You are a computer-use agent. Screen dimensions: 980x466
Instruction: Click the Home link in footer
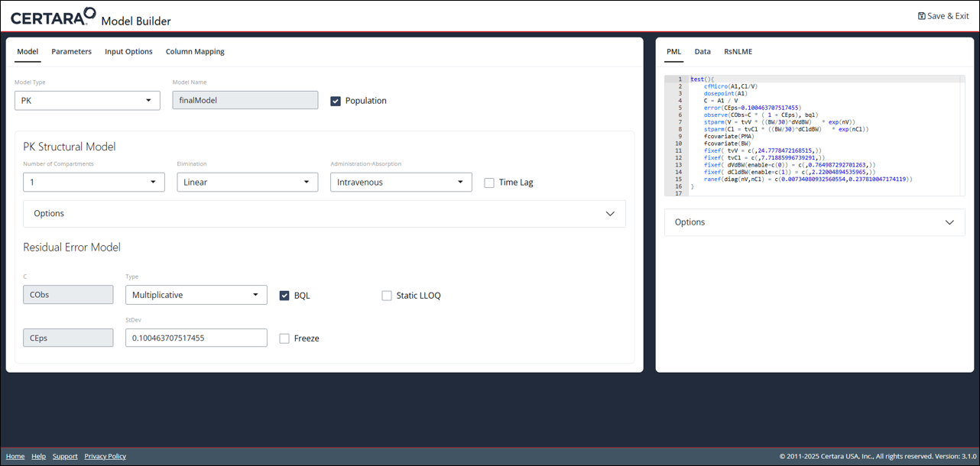15,456
